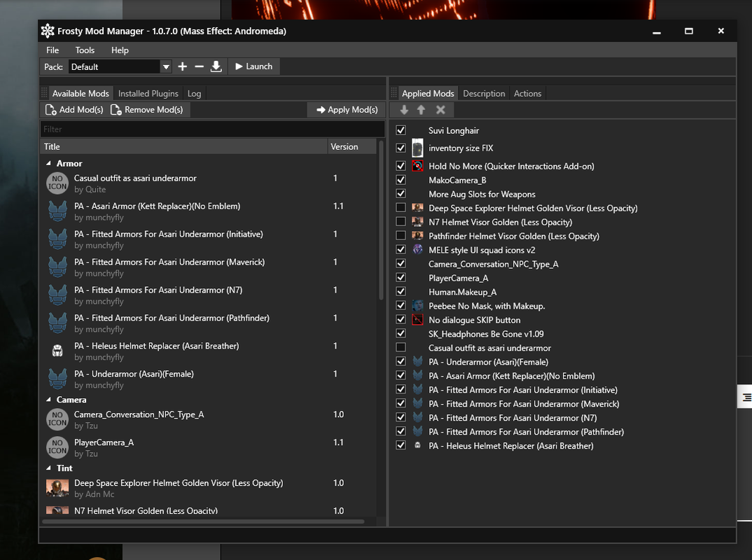Select applied mod PlayerCamera_A
Viewport: 752px width, 560px height.
point(459,278)
